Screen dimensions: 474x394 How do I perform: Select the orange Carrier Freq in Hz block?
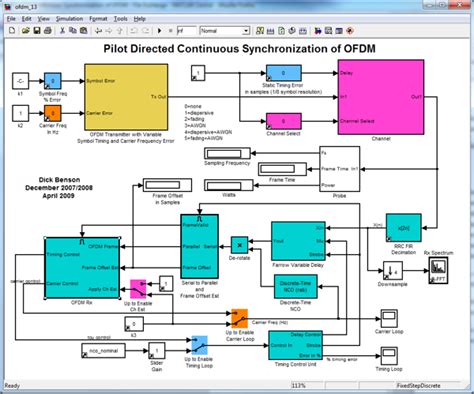[x=53, y=113]
